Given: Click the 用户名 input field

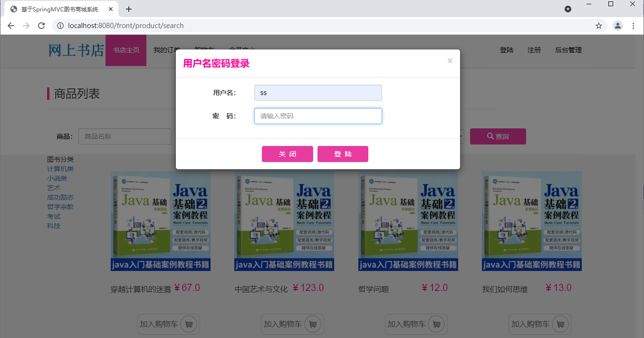Looking at the screenshot, I should pyautogui.click(x=318, y=93).
